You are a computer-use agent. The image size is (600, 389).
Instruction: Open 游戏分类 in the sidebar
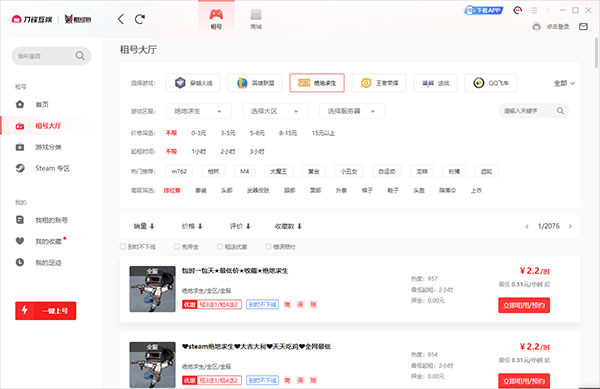[x=49, y=147]
